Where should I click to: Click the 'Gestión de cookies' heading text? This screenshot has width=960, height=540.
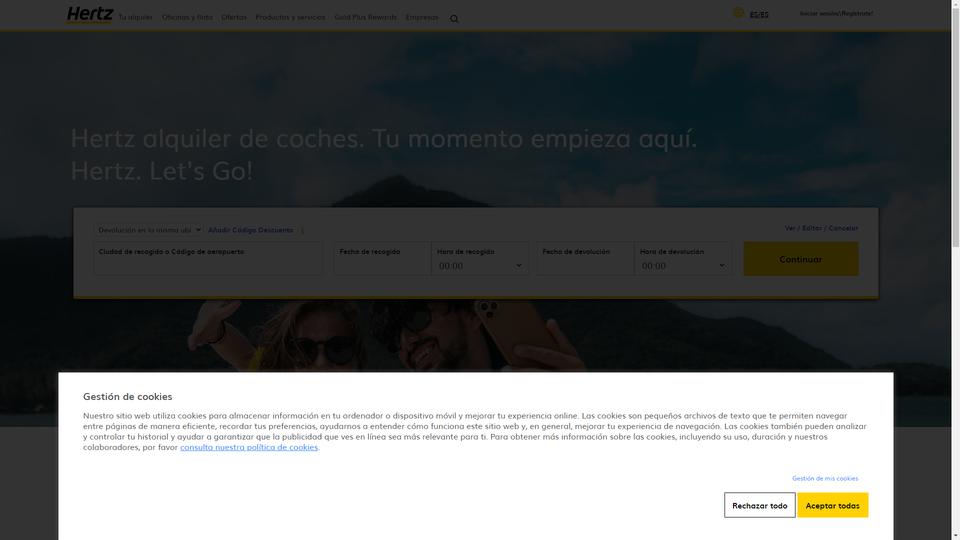[127, 396]
